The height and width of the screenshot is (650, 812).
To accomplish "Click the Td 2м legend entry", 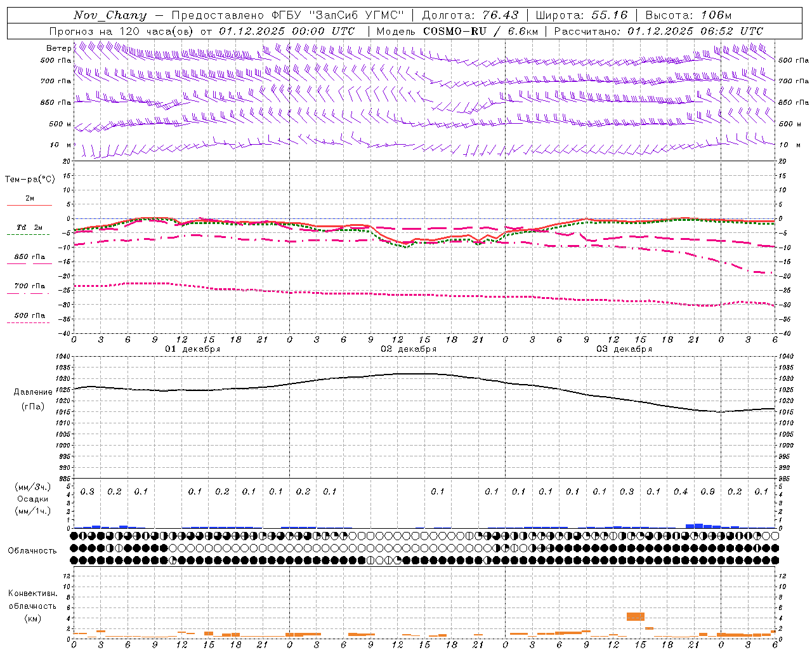I will pos(29,227).
